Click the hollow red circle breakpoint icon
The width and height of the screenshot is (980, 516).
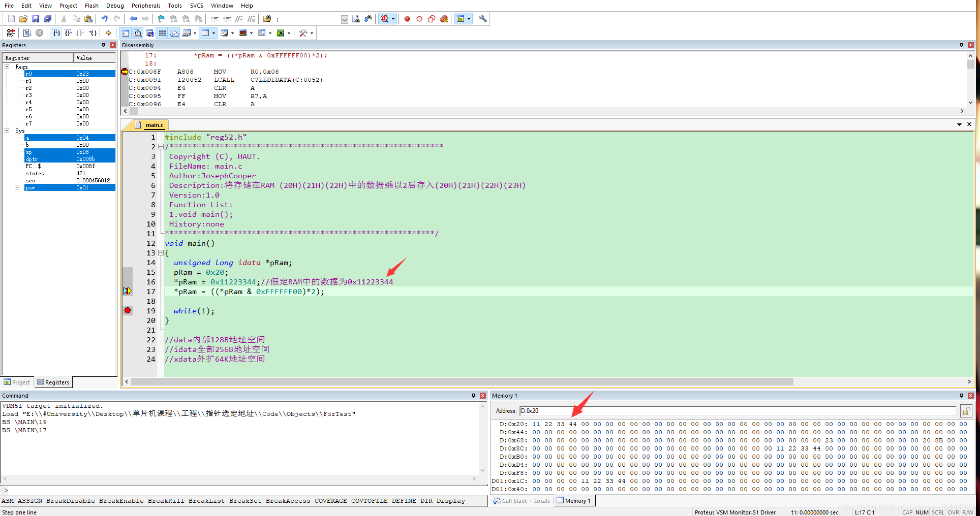[x=419, y=19]
